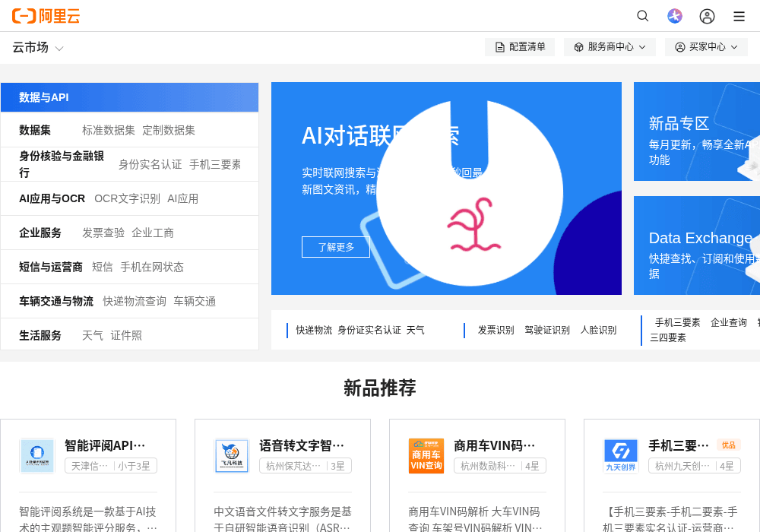The image size is (760, 532).
Task: Open the 生活服务 category
Action: click(40, 335)
